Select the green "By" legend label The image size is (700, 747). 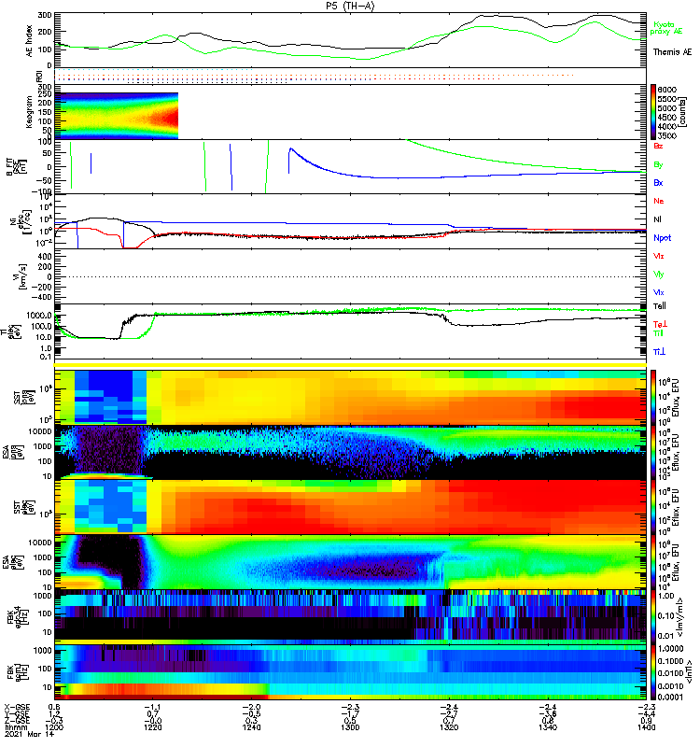[658, 164]
